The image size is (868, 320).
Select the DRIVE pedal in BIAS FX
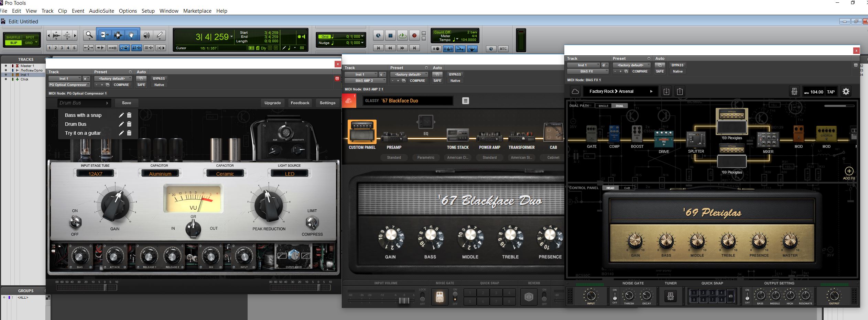point(664,139)
